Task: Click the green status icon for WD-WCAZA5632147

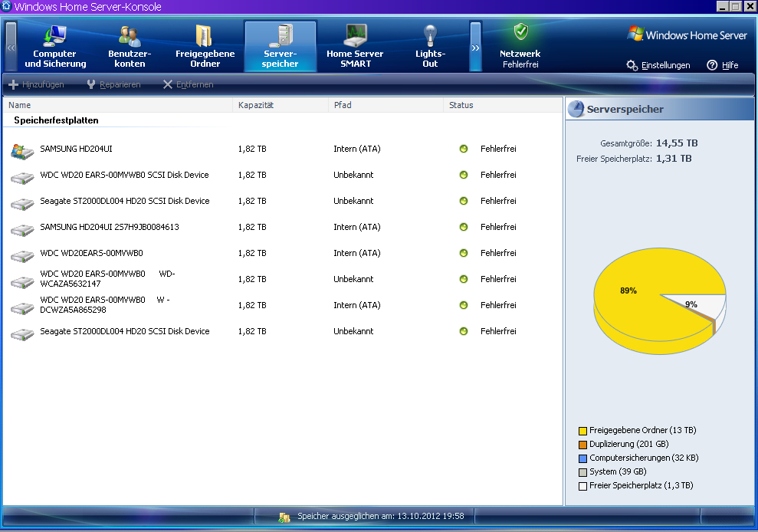Action: (464, 279)
